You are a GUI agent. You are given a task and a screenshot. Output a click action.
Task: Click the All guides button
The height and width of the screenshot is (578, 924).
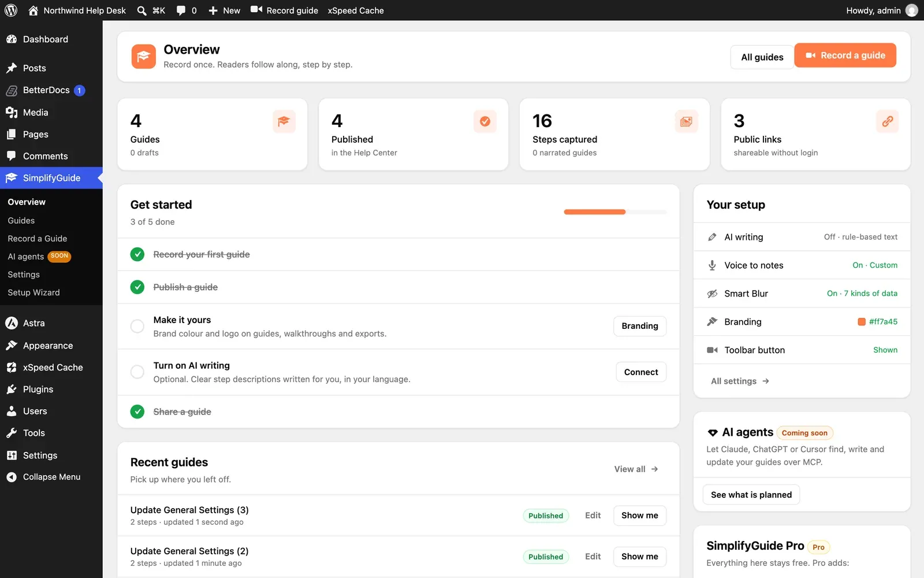tap(762, 57)
